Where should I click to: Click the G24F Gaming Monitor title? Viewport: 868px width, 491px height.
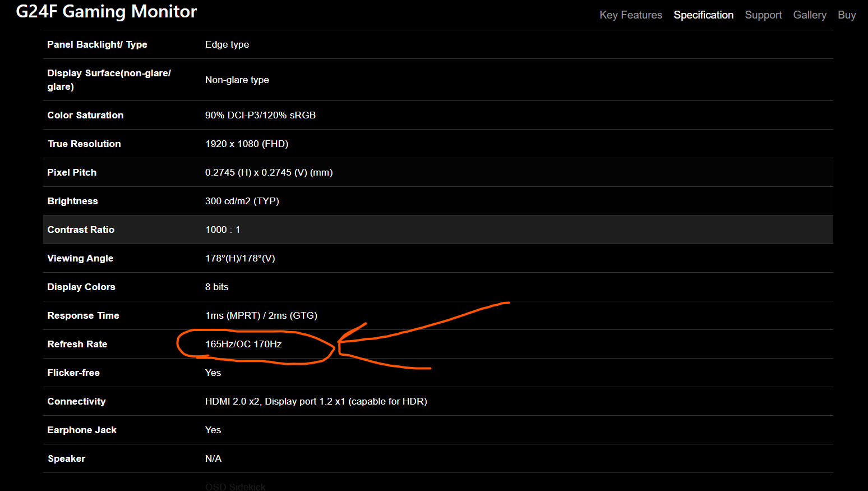tap(107, 12)
